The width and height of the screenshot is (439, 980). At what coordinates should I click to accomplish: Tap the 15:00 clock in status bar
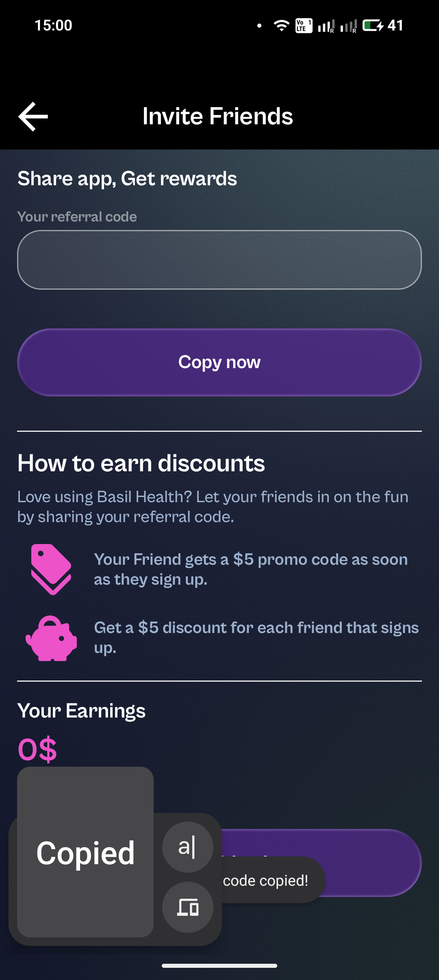point(53,26)
